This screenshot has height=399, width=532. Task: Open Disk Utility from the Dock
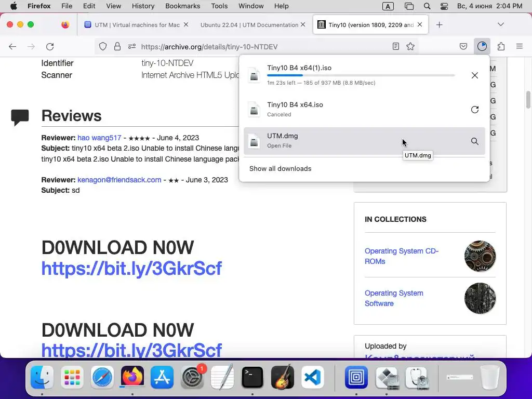coord(416,377)
